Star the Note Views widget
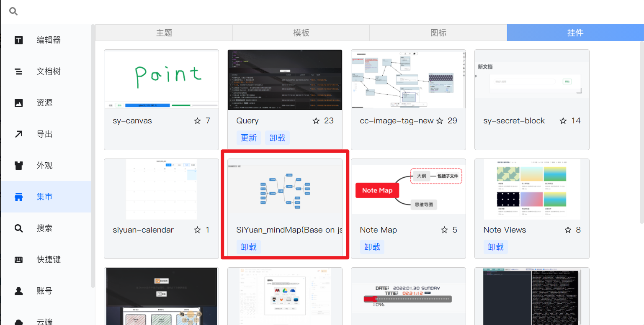Image resolution: width=644 pixels, height=325 pixels. [x=568, y=230]
